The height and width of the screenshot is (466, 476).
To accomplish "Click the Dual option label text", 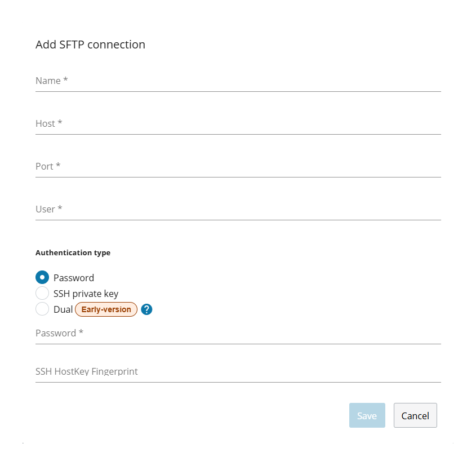I will click(63, 309).
